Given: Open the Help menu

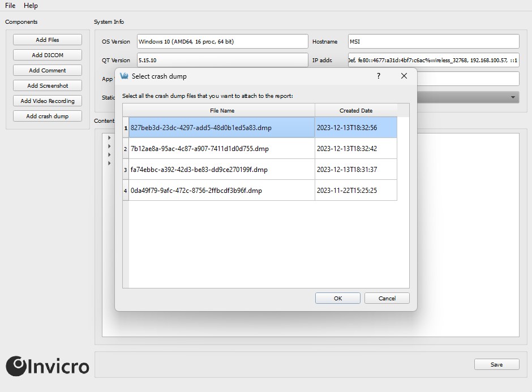Looking at the screenshot, I should (31, 6).
